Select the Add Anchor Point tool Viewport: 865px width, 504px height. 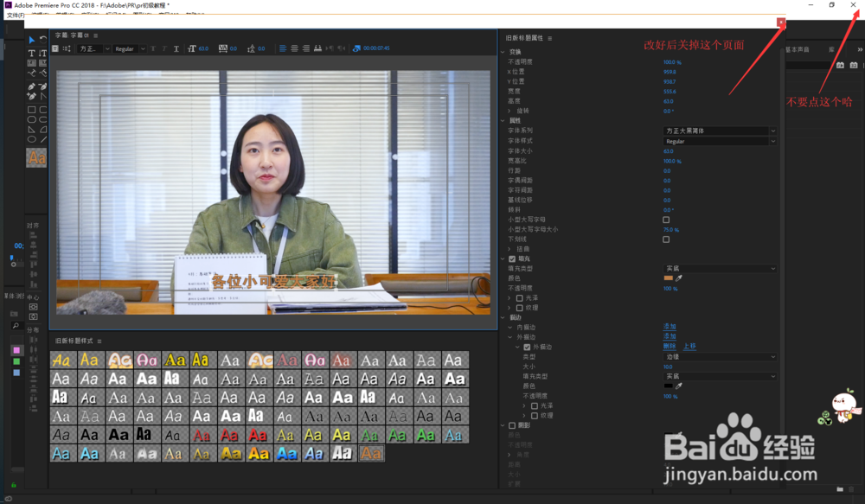[31, 96]
